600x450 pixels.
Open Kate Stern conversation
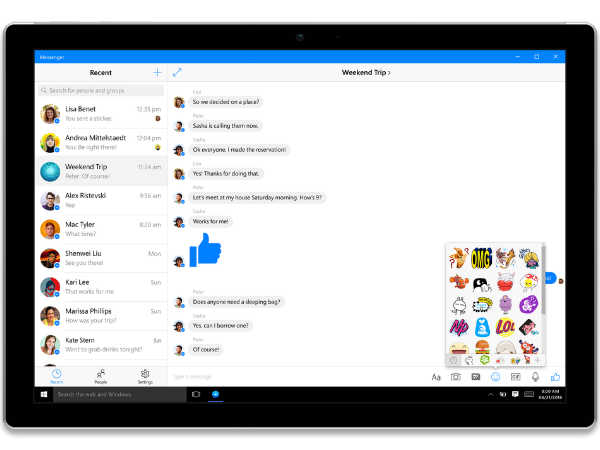click(101, 344)
